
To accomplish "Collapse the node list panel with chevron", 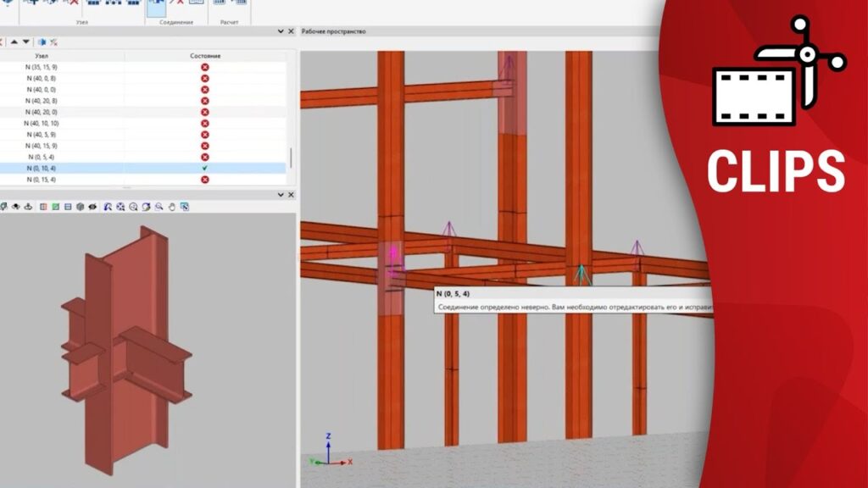I will pos(281,31).
